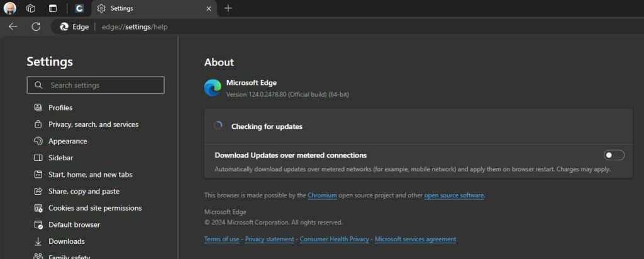
Task: Open Default browser settings
Action: [74, 225]
